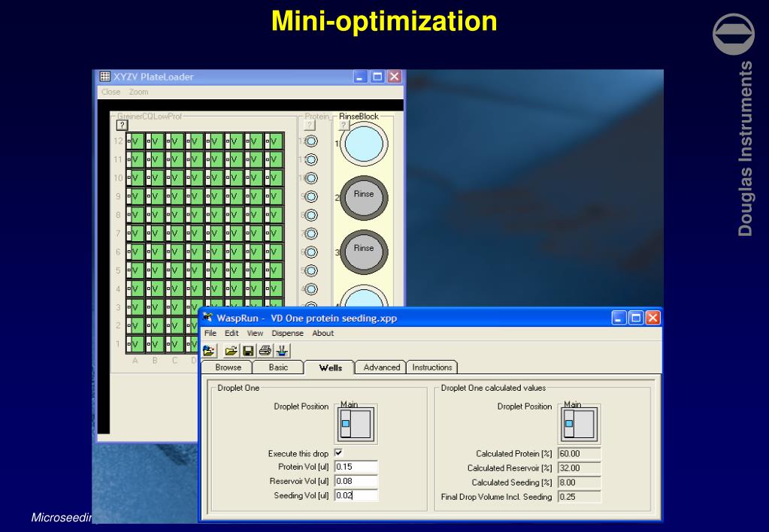The height and width of the screenshot is (532, 769).
Task: Switch to the Advanced tab
Action: click(x=382, y=367)
